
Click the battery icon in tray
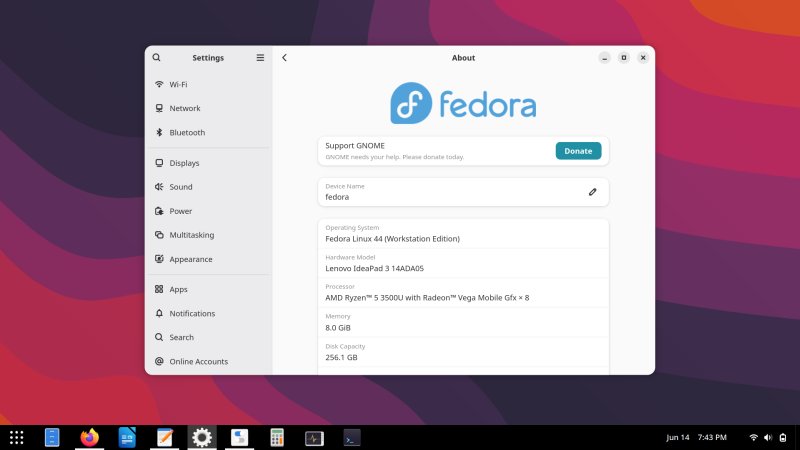[783, 437]
